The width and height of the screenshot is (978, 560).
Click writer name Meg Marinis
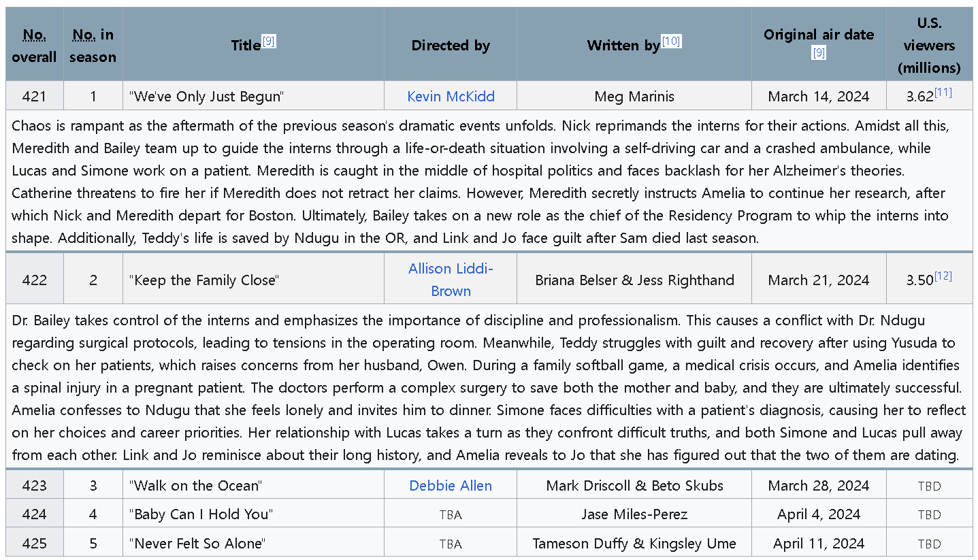tap(634, 97)
